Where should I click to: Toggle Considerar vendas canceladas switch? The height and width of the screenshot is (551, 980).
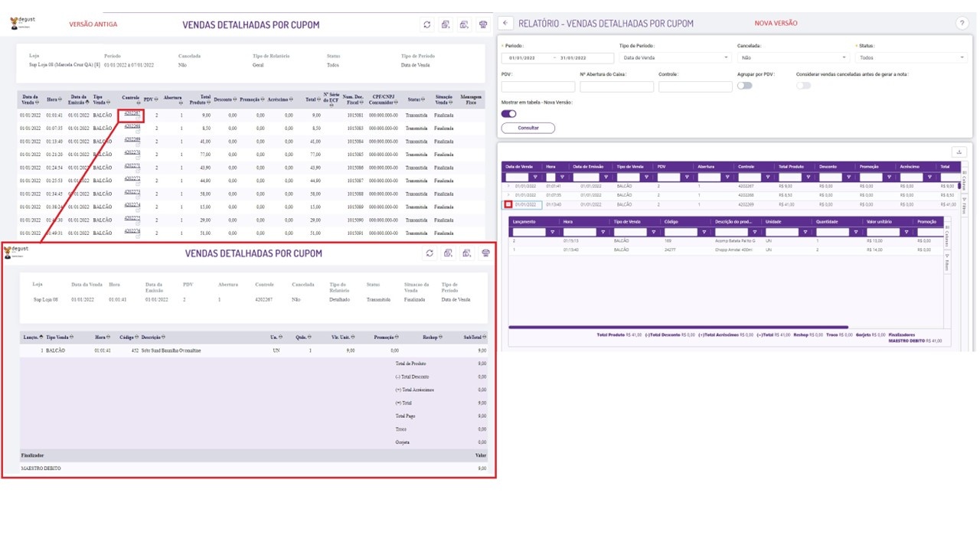[803, 86]
